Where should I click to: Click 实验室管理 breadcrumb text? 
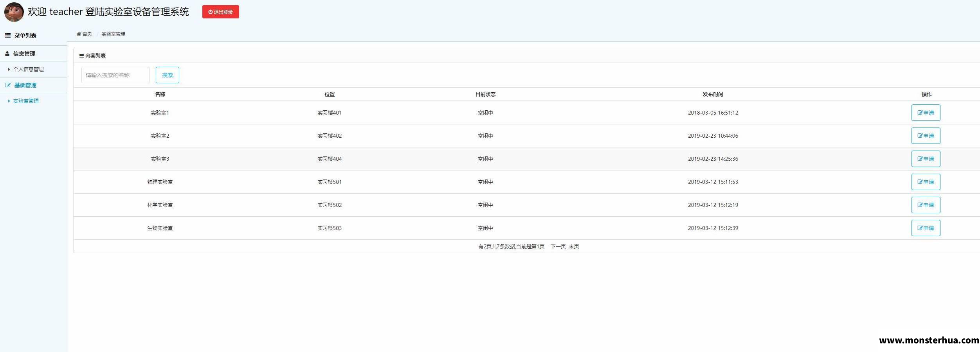tap(113, 34)
